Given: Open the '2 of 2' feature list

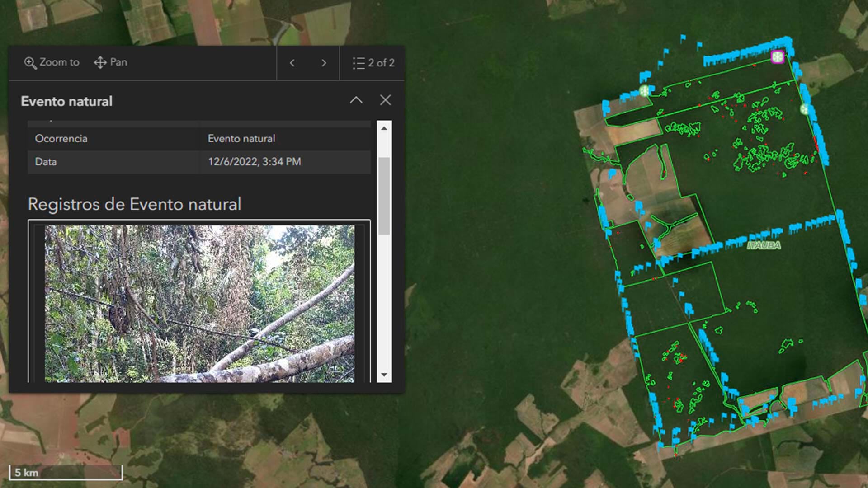Looking at the screenshot, I should point(373,63).
